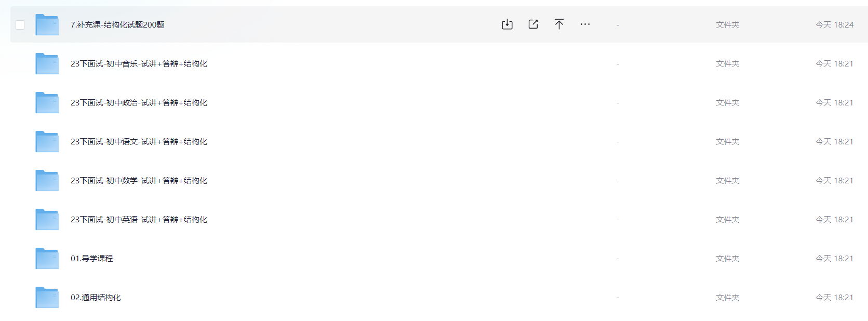
Task: Tick the checkbox for 7.补充课-结构化试题200题
Action: point(20,25)
